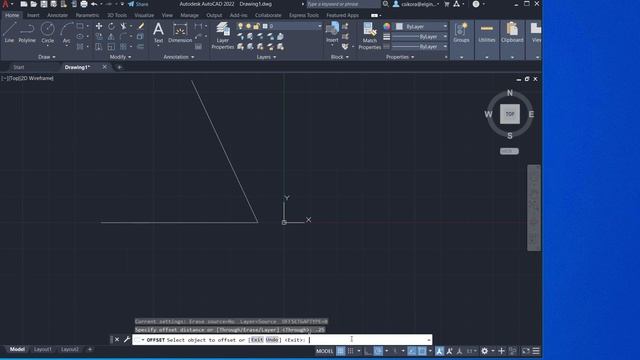The height and width of the screenshot is (360, 640).
Task: Open the Start file tab
Action: tap(19, 67)
